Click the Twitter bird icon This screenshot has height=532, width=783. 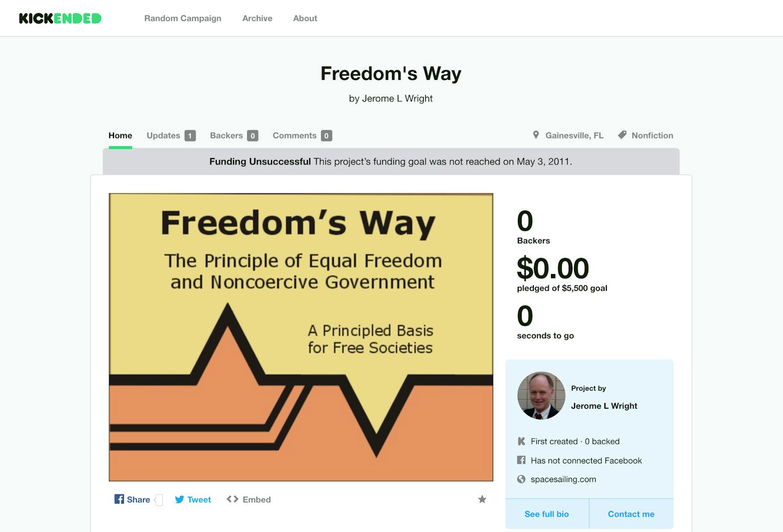pyautogui.click(x=180, y=499)
